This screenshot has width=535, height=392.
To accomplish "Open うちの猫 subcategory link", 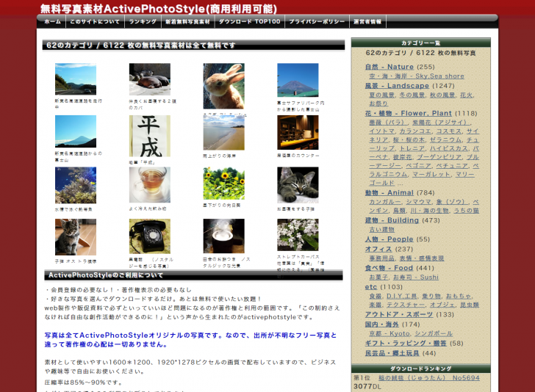I will [466, 211].
